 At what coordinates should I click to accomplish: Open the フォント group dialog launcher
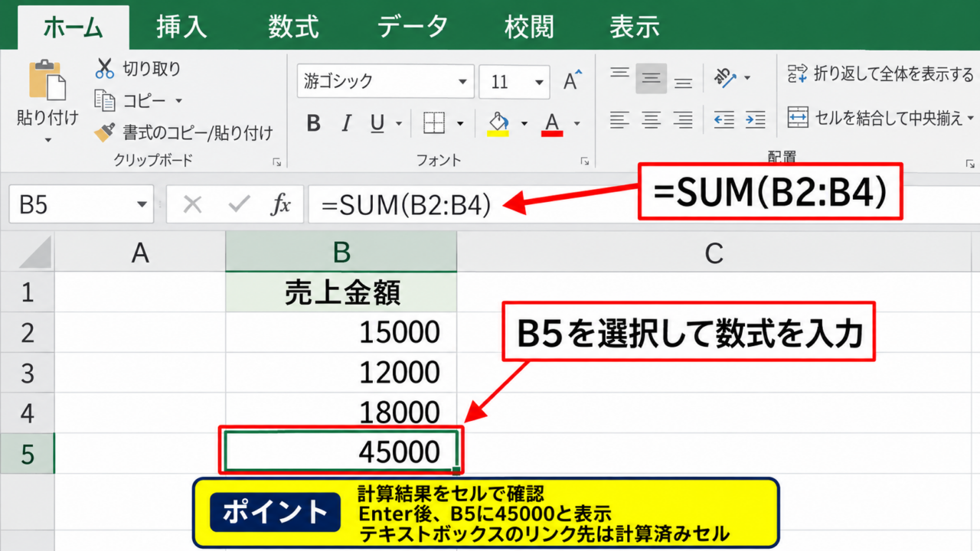point(584,161)
